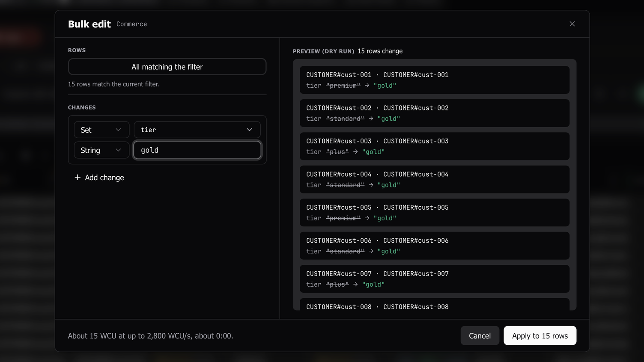Image resolution: width=644 pixels, height=362 pixels.
Task: Click the new "gold" value for cust-007
Action: pyautogui.click(x=373, y=285)
